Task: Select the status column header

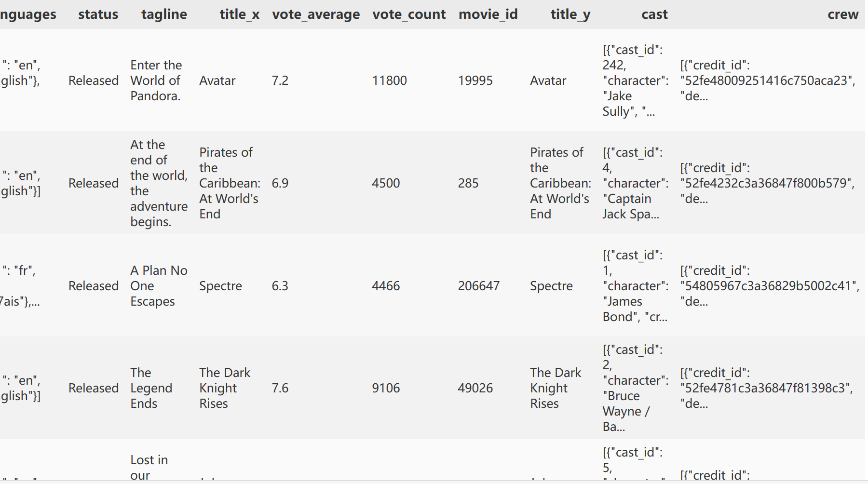Action: pyautogui.click(x=98, y=14)
